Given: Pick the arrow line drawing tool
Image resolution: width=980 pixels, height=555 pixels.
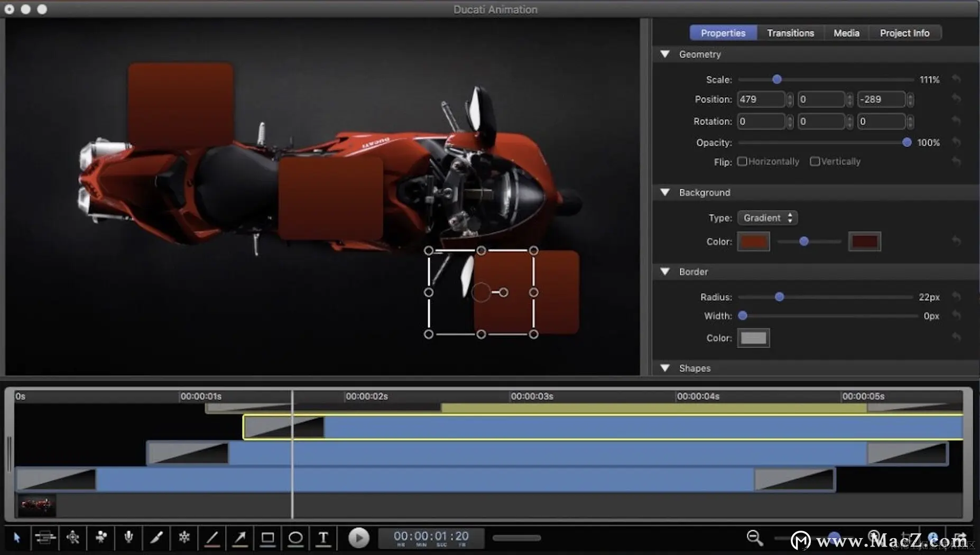Looking at the screenshot, I should click(x=240, y=538).
